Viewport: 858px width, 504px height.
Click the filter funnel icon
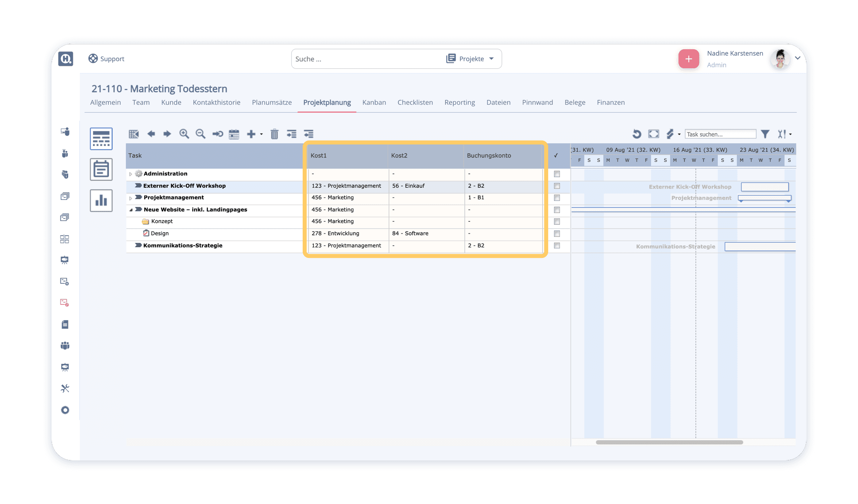point(765,134)
